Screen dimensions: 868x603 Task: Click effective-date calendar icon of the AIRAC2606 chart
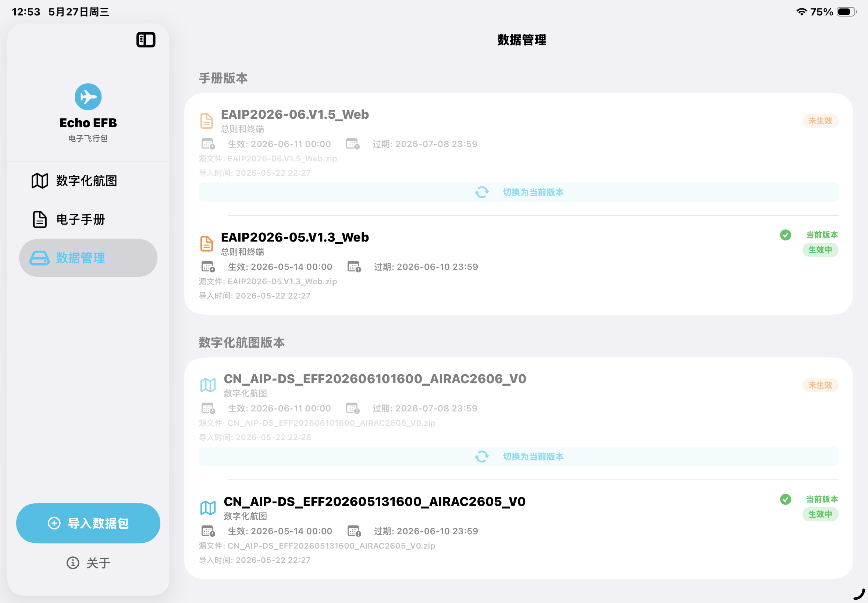(x=208, y=408)
